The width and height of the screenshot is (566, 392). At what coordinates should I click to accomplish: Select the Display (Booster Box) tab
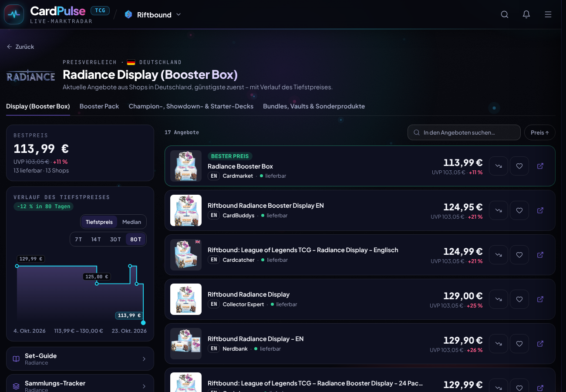pos(38,106)
